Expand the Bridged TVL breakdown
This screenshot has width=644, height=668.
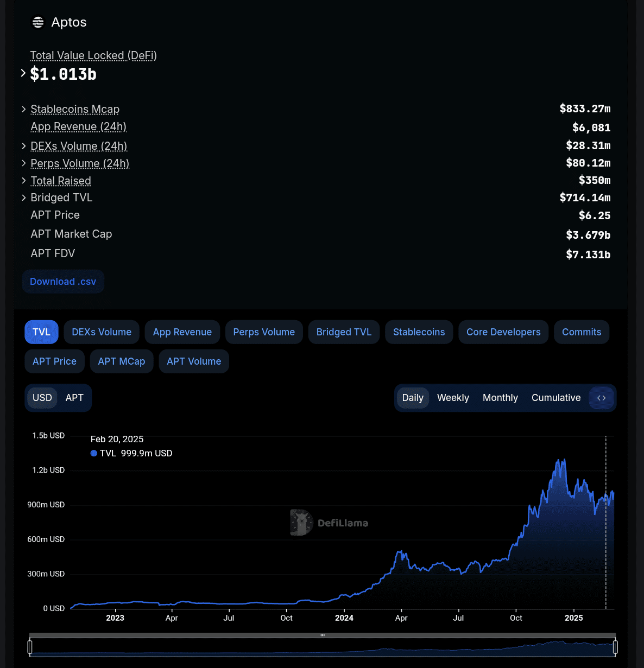click(24, 198)
